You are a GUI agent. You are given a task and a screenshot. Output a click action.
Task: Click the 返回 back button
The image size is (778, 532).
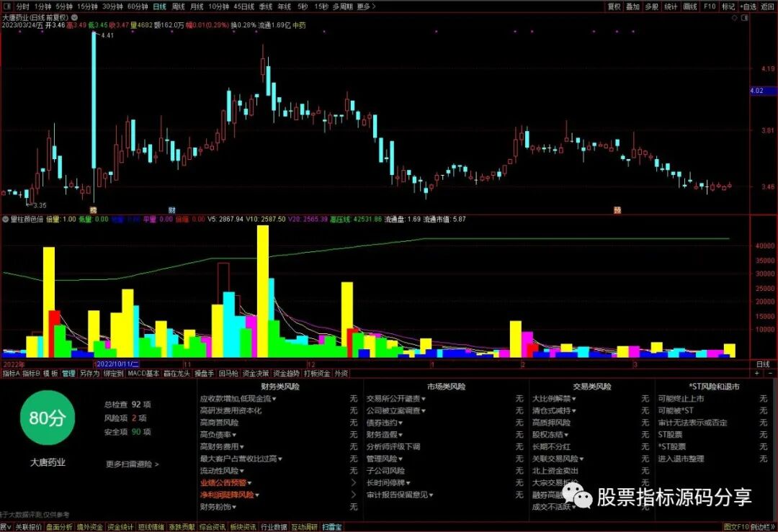768,6
